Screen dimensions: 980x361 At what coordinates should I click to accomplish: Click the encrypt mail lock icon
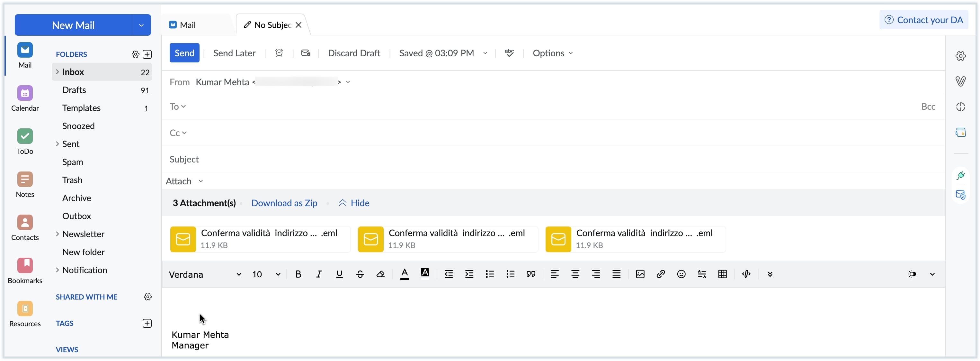point(306,53)
